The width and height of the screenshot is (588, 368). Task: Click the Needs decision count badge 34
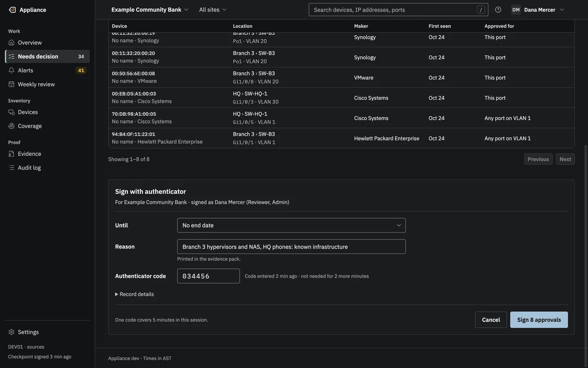(x=81, y=56)
